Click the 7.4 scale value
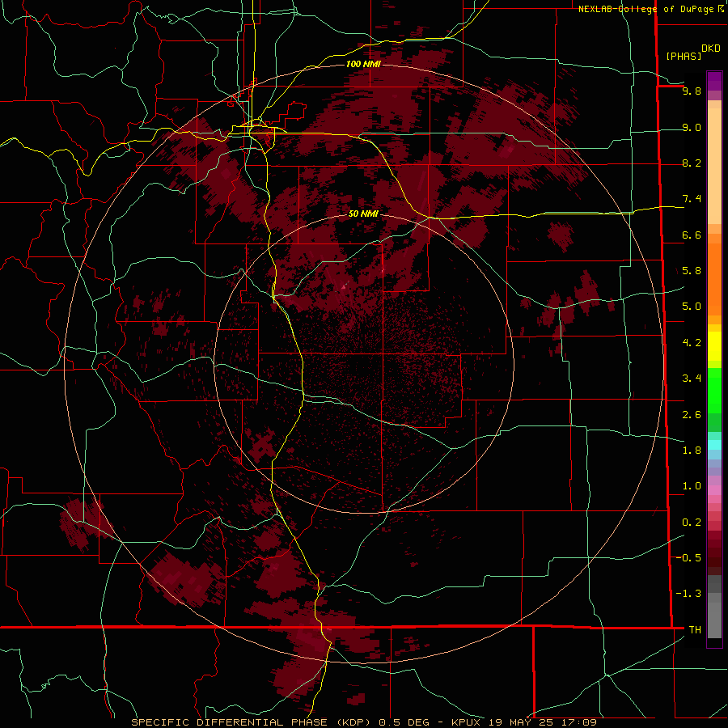 692,199
